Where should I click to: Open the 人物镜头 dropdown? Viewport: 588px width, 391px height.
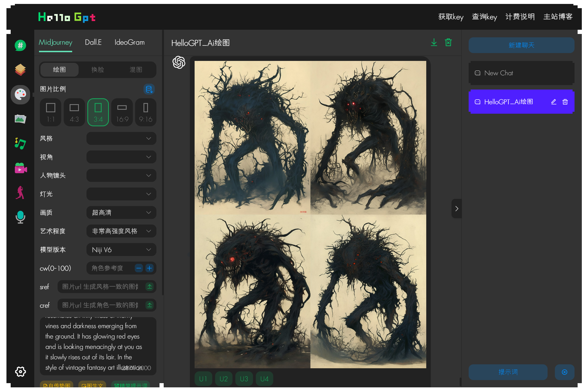[121, 175]
